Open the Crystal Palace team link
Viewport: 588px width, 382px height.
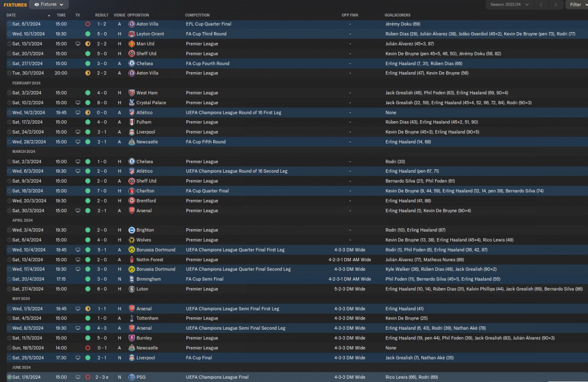(151, 103)
